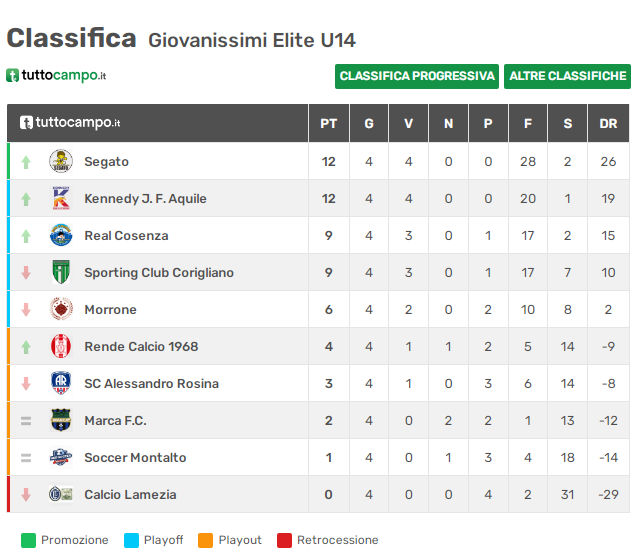Image resolution: width=636 pixels, height=549 pixels.
Task: Click the Calcio Lamezia team logo
Action: pos(61,494)
